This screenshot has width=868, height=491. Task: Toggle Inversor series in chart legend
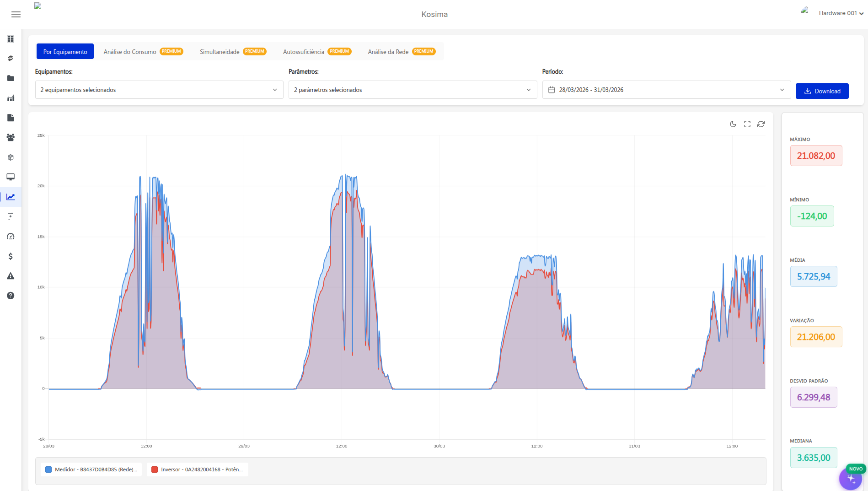click(198, 469)
